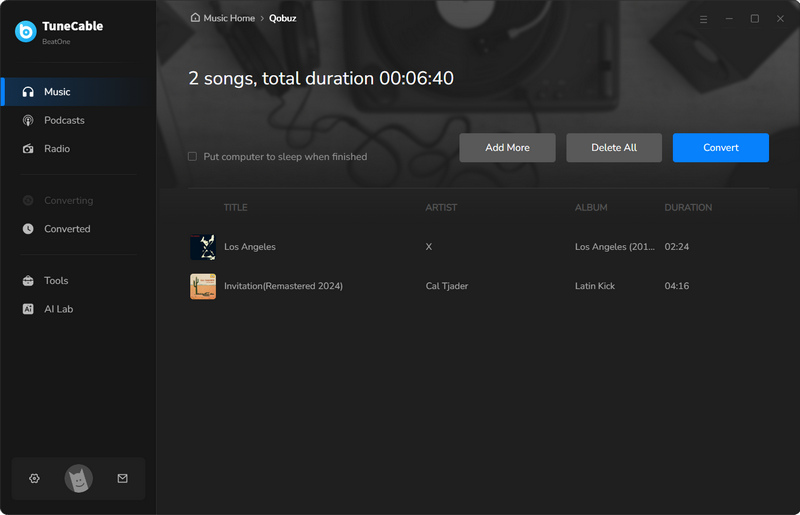Screen dimensions: 800x515
Task: Click the Music Home house icon
Action: pos(195,18)
